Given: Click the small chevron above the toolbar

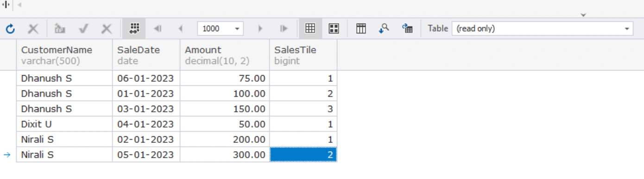Looking at the screenshot, I should point(583,15).
